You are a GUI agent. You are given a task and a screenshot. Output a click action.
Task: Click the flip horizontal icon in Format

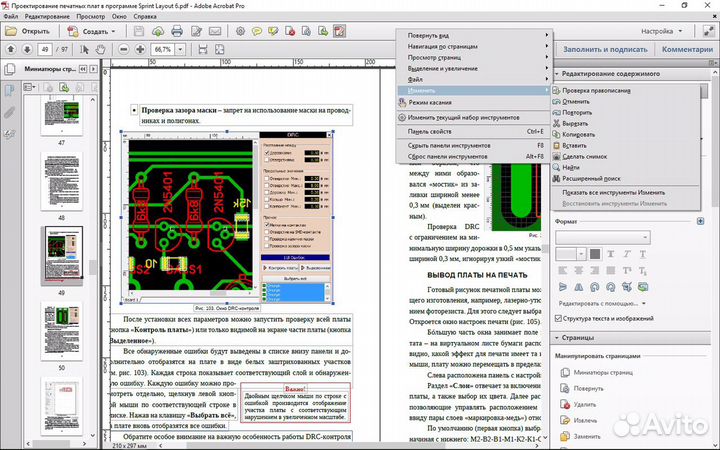(579, 287)
